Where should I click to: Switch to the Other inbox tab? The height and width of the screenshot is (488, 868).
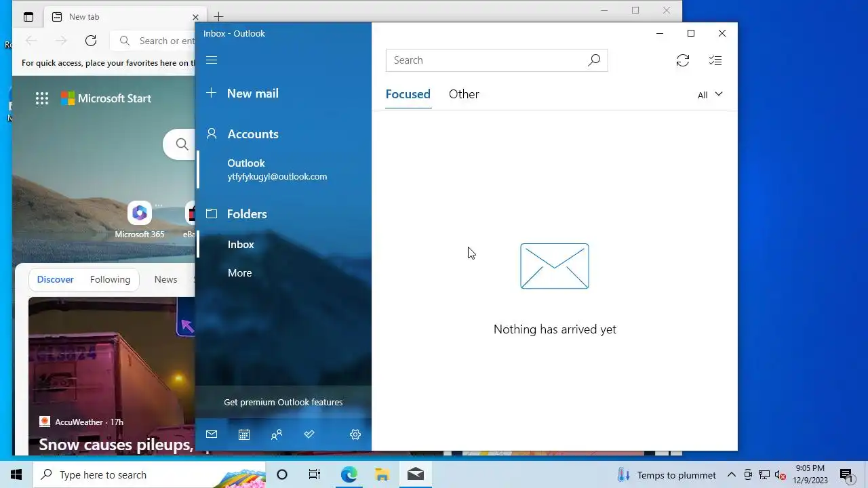click(x=464, y=94)
